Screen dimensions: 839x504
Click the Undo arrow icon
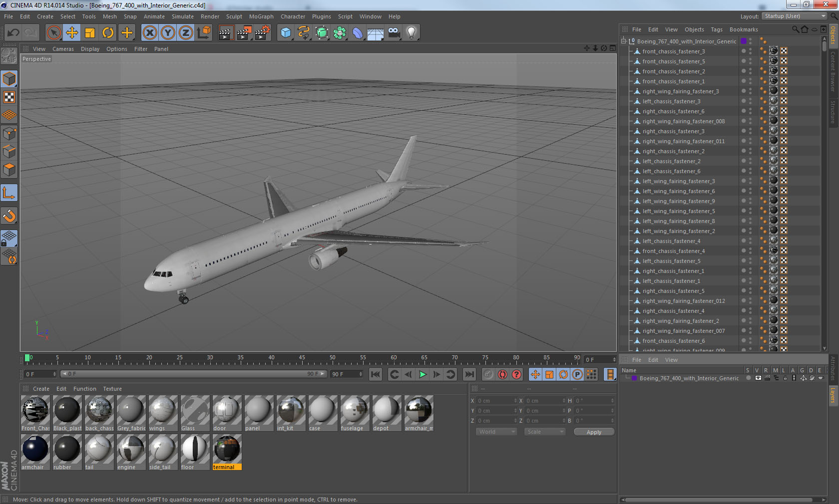pyautogui.click(x=13, y=33)
